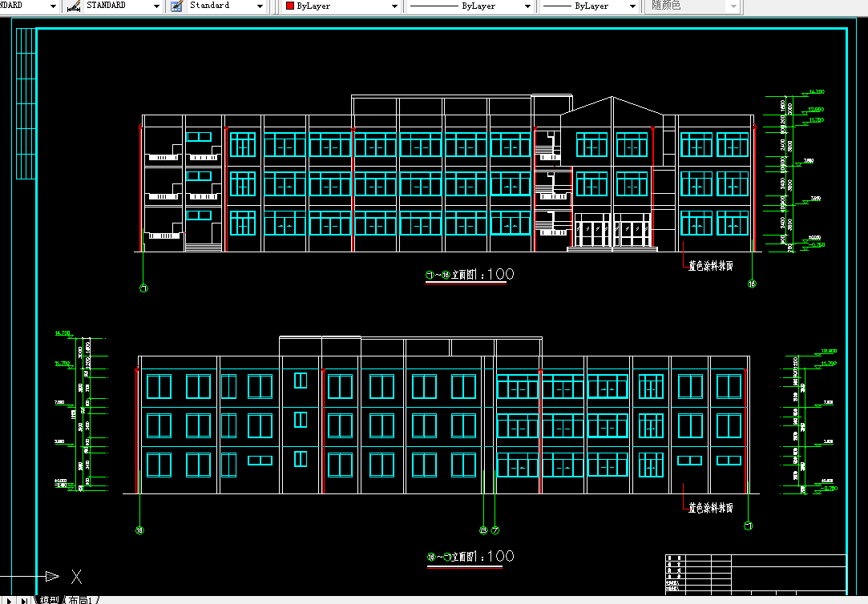Select axis bubble ⑦ below the lower elevation
Screen dimensions: 868x604
pos(495,530)
